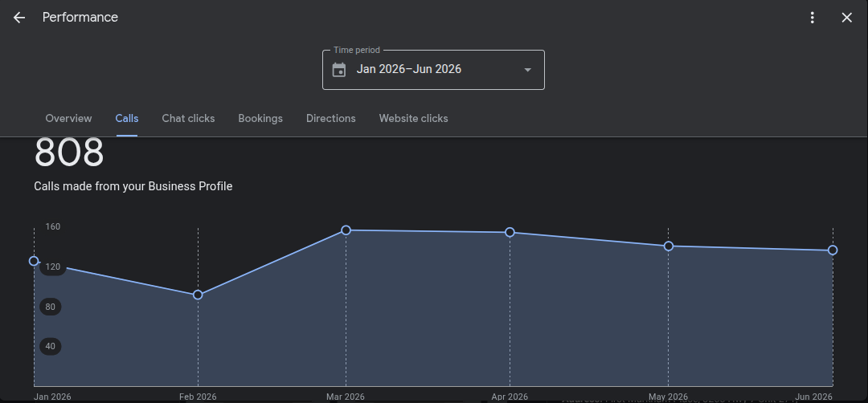
Task: Open the three-dot more options menu
Action: tap(812, 18)
